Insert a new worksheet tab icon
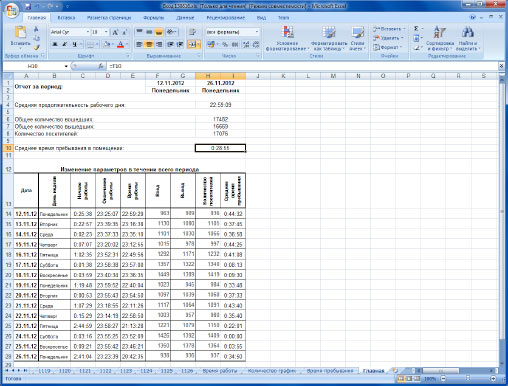 tap(395, 370)
